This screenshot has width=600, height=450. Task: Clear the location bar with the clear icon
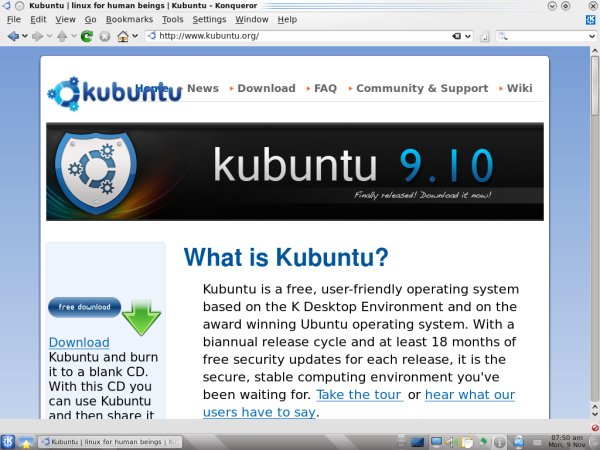click(457, 36)
